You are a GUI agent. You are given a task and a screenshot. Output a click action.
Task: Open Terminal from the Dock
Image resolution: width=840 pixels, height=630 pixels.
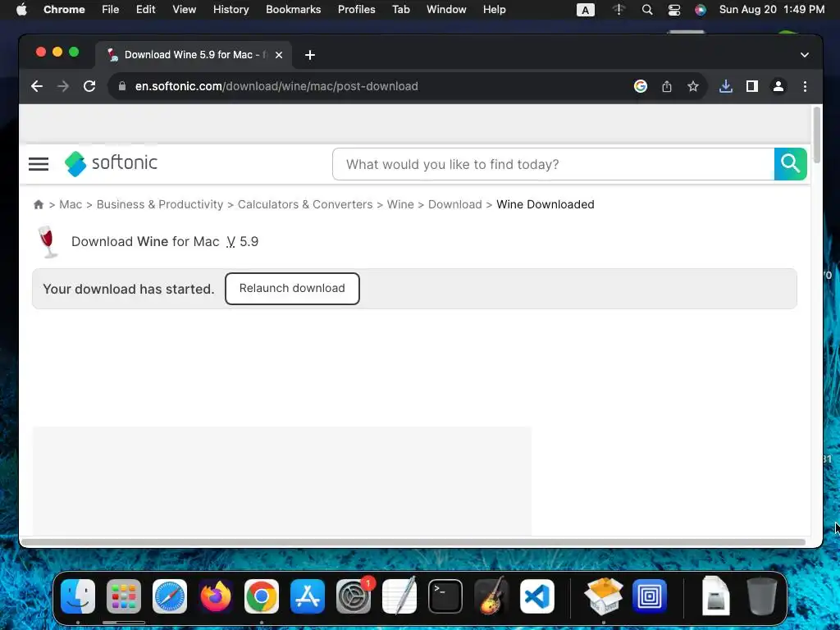pyautogui.click(x=445, y=596)
